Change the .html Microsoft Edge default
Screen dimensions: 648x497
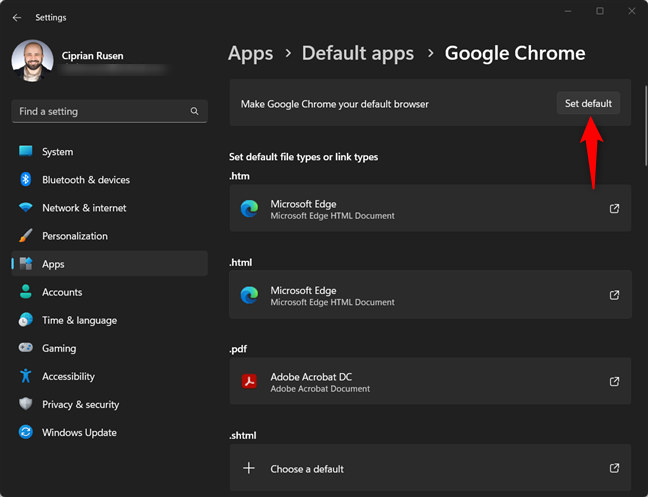(x=430, y=295)
